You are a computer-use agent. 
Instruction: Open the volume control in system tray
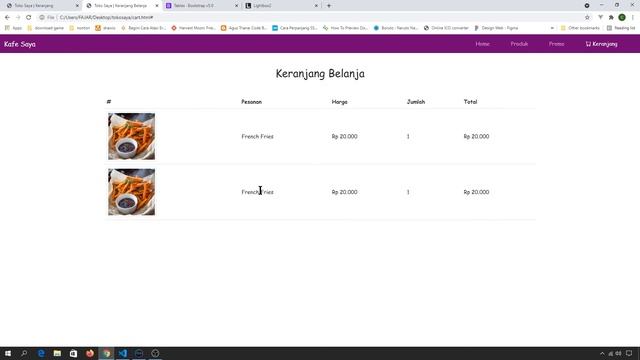(x=618, y=353)
